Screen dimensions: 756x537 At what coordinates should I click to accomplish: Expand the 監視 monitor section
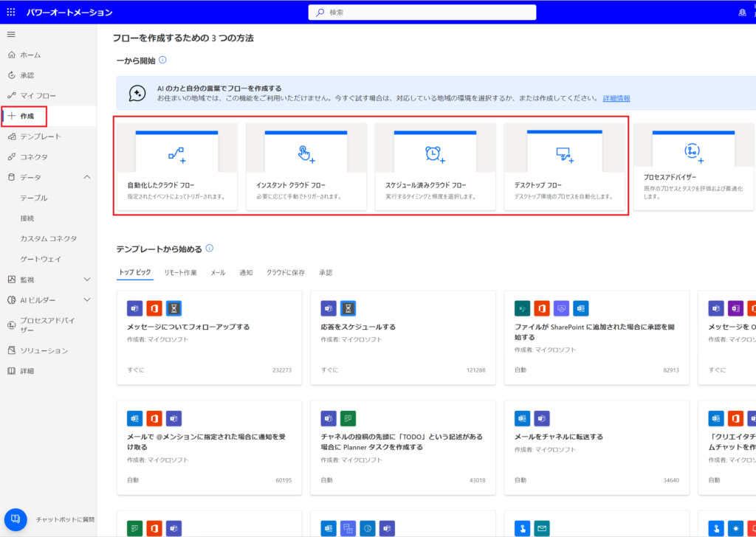pos(87,280)
